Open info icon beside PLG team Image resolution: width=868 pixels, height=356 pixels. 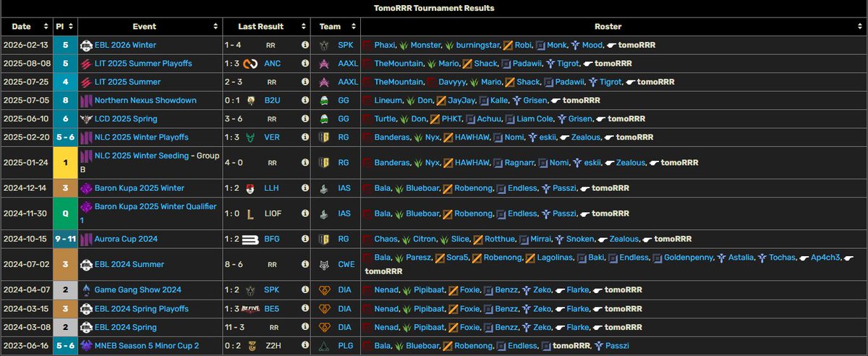pos(305,346)
